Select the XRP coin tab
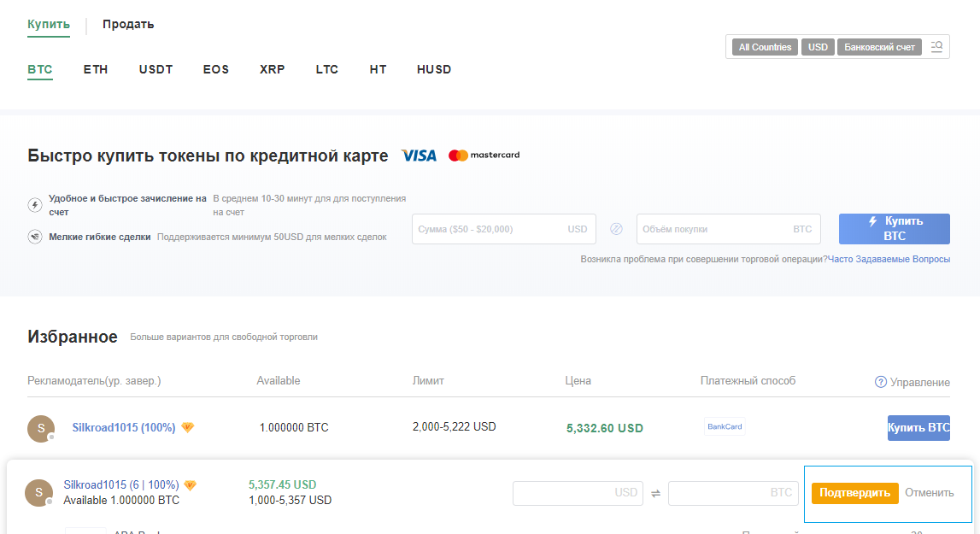Image resolution: width=980 pixels, height=534 pixels. (x=272, y=69)
